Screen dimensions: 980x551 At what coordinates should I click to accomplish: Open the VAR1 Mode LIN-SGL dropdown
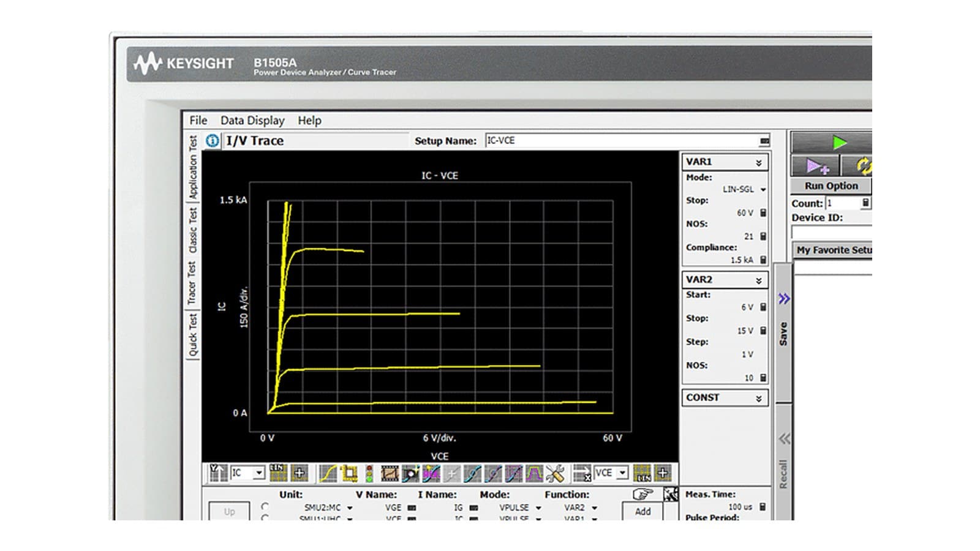763,190
